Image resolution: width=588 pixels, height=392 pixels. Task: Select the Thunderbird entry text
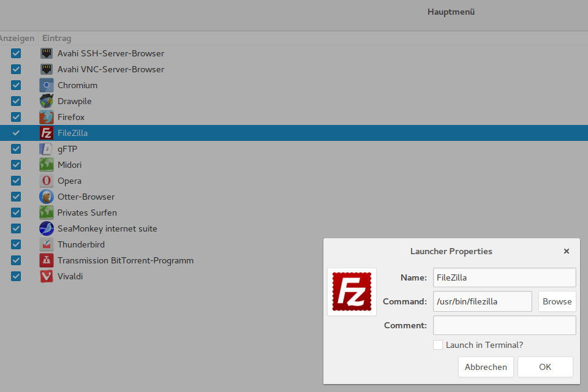tap(81, 244)
